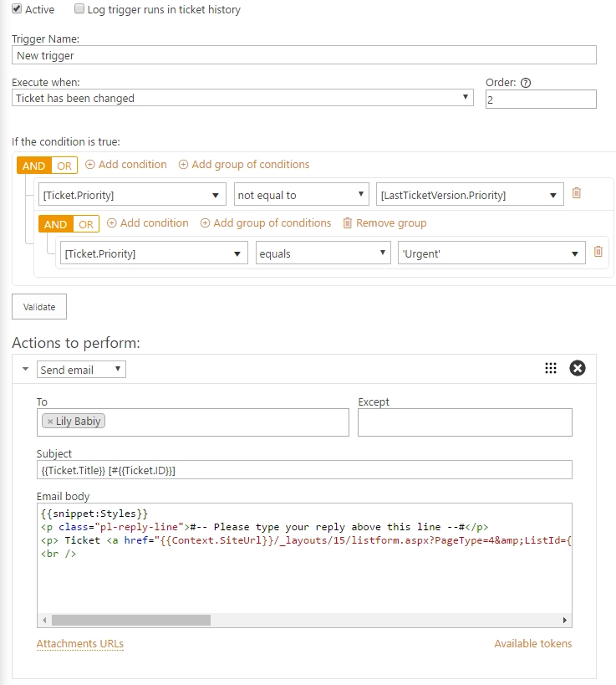Select OR in the top-level condition toggle
This screenshot has width=616, height=685.
pos(64,166)
